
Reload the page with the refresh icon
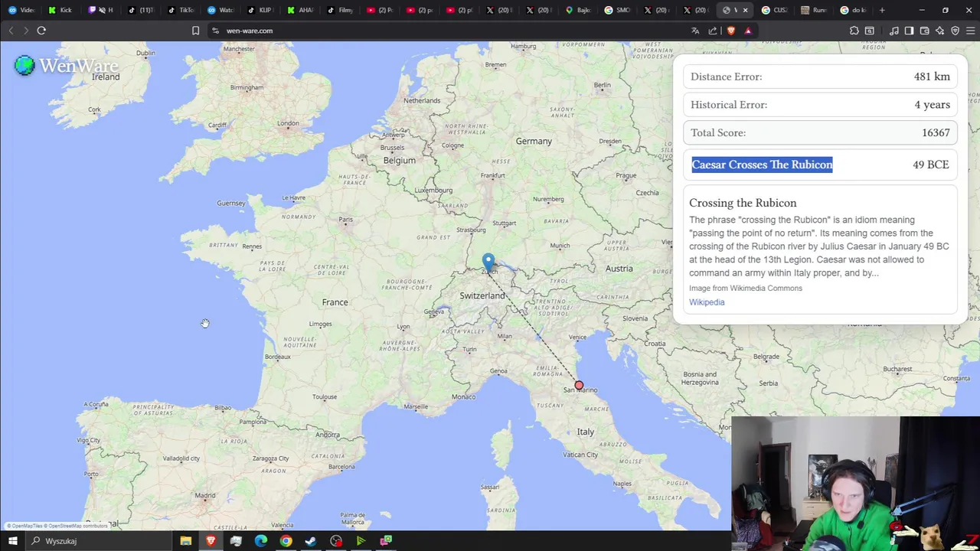click(41, 31)
